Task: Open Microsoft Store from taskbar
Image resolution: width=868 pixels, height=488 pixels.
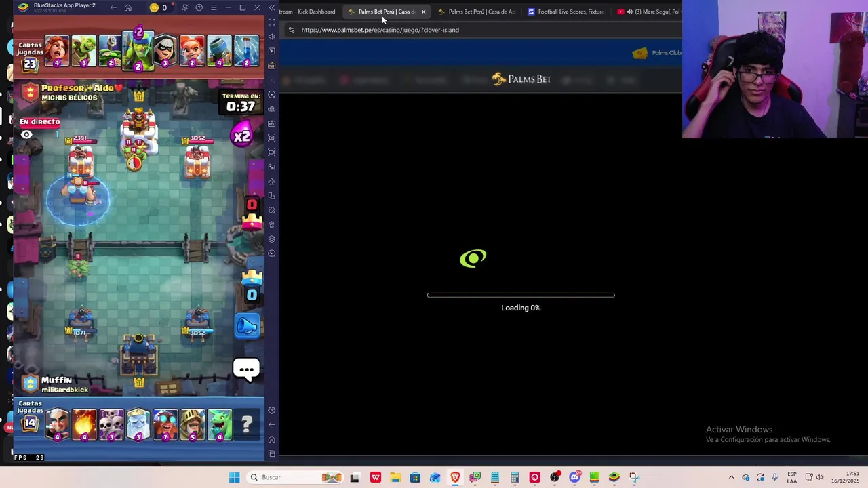Action: (415, 477)
